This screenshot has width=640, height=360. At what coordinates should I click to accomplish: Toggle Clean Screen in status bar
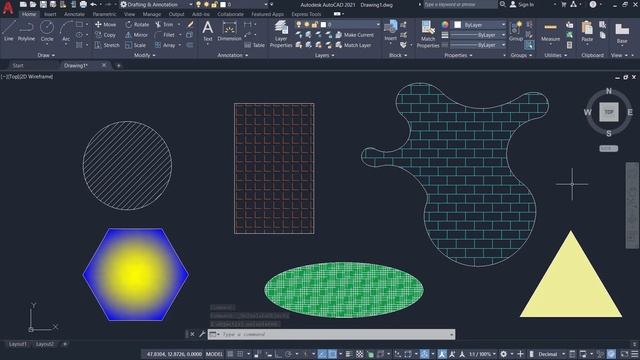(x=624, y=354)
